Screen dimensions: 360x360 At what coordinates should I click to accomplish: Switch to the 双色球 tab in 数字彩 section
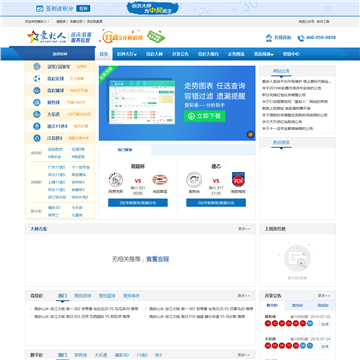point(80,355)
